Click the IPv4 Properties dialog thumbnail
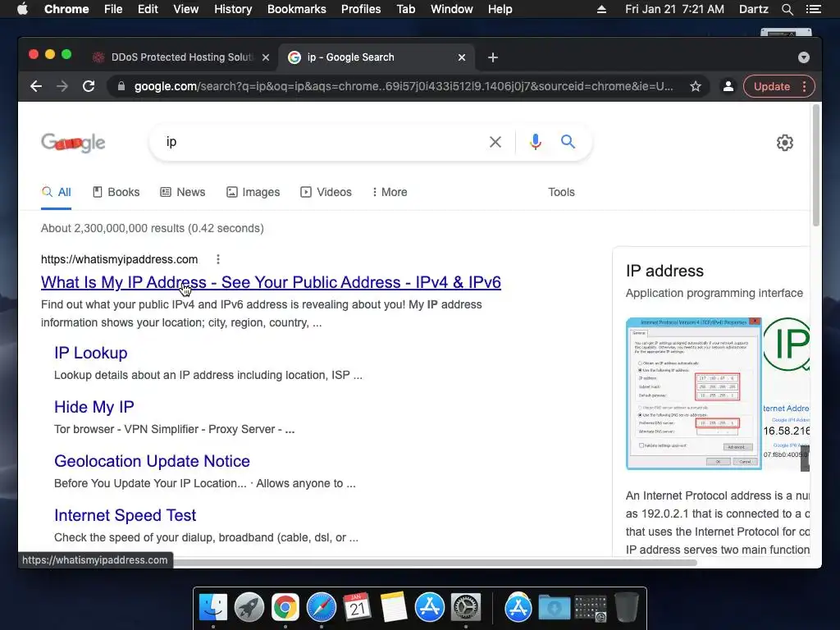 coord(694,394)
